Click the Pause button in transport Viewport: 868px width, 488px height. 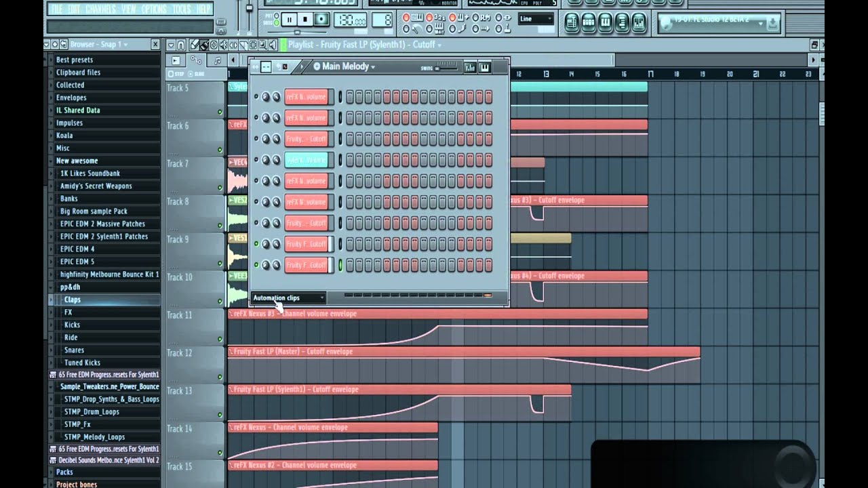[290, 20]
